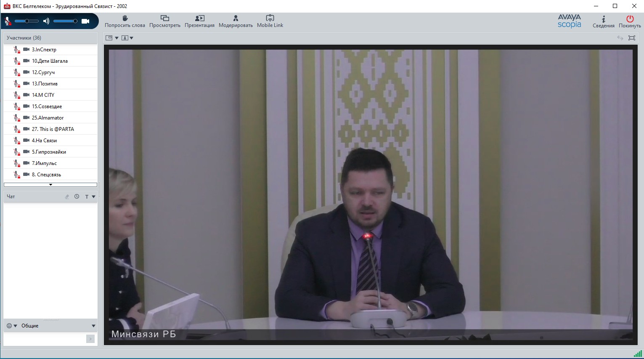
Task: Open the Модерировать moderation tool
Action: click(x=236, y=21)
